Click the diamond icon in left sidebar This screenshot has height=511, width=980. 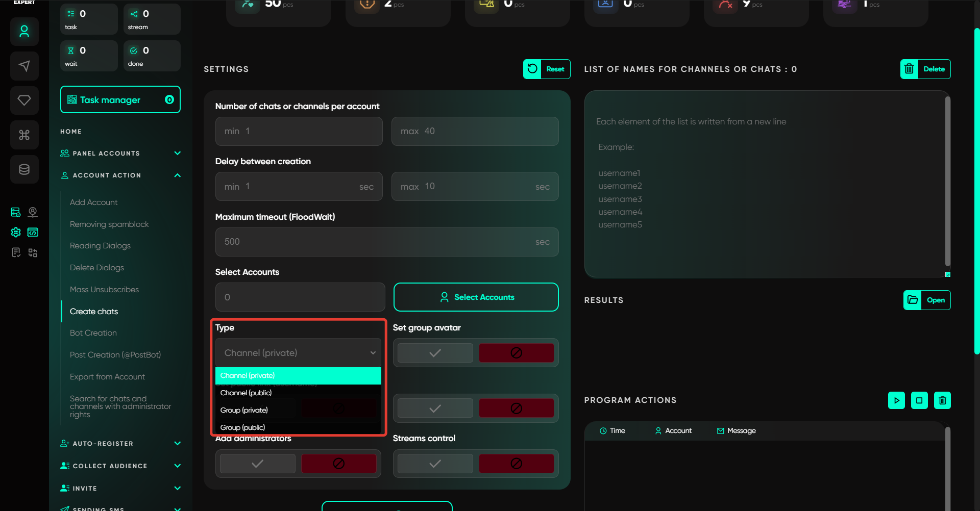pos(24,100)
